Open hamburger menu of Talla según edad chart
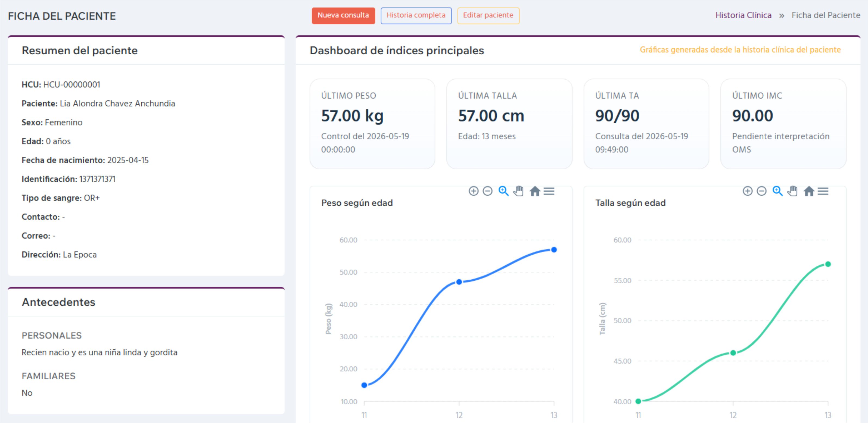 tap(823, 191)
